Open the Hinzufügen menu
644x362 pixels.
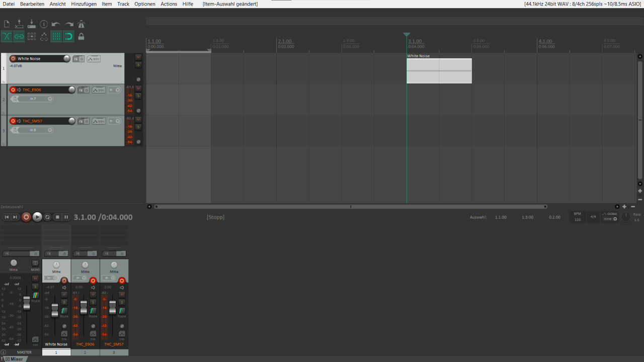tap(84, 4)
